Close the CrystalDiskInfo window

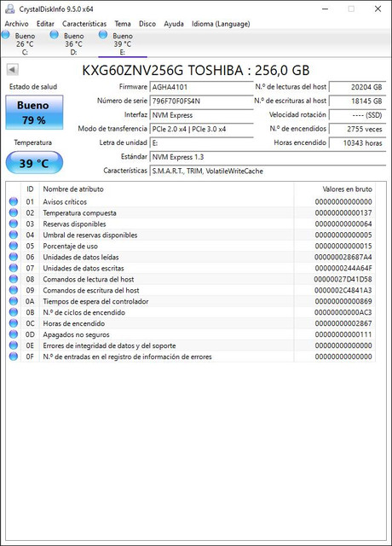[378, 9]
